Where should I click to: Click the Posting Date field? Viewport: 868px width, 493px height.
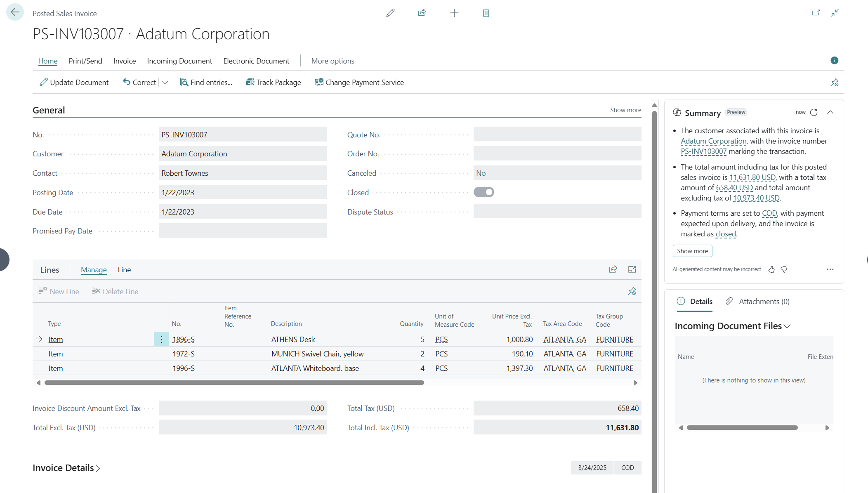(x=243, y=193)
